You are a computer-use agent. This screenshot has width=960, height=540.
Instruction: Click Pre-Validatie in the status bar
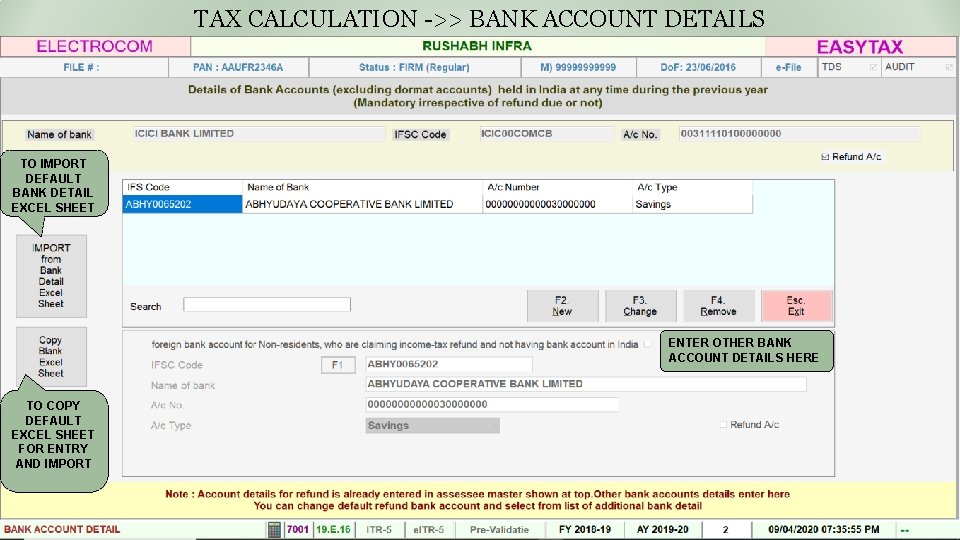(499, 530)
